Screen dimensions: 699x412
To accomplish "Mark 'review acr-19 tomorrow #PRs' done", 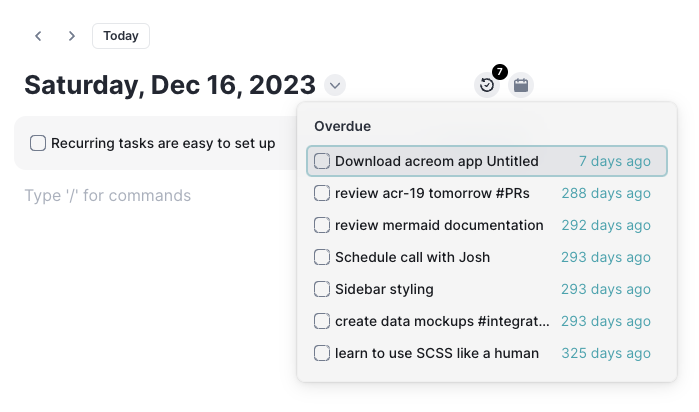I will click(x=322, y=193).
